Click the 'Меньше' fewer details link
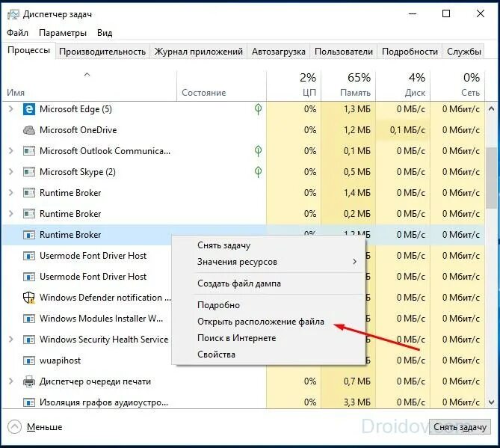500x448 pixels. coord(44,427)
